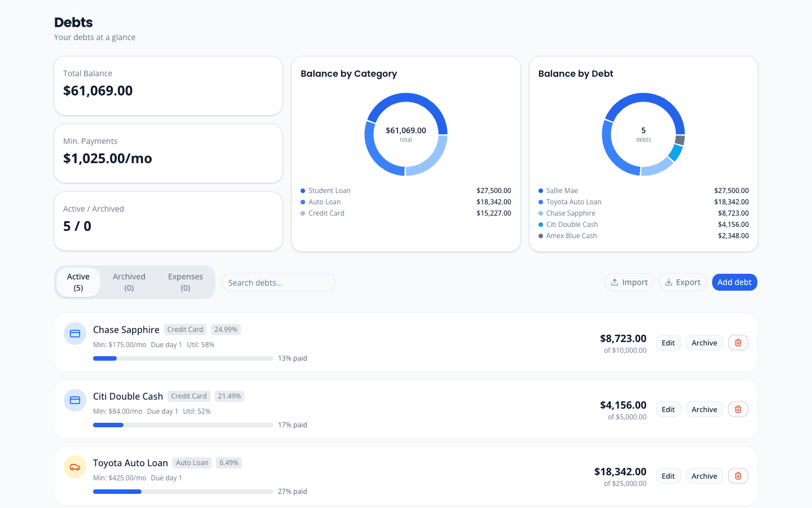The image size is (812, 508).
Task: Click the Add debt button
Action: [x=734, y=282]
